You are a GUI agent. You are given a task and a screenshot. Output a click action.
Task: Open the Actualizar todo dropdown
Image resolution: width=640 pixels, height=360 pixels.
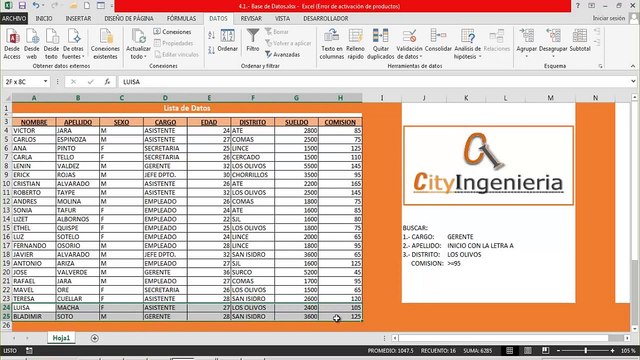[x=138, y=52]
